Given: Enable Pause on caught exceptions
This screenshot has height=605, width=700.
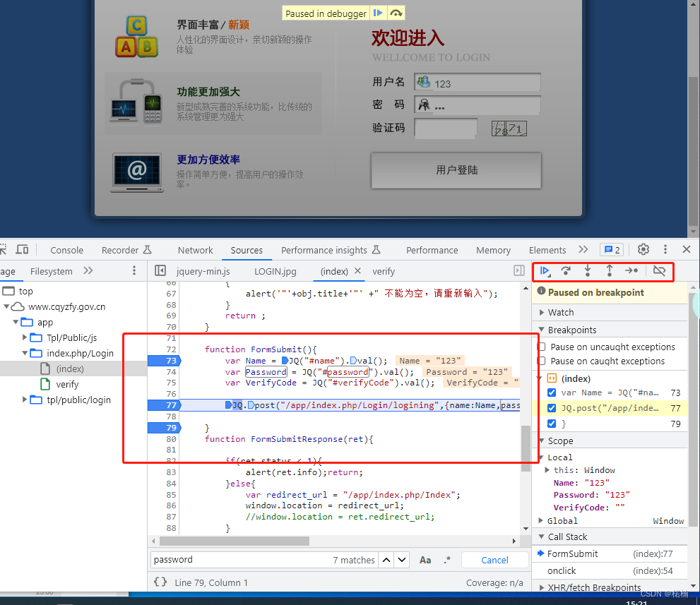Looking at the screenshot, I should click(x=542, y=361).
